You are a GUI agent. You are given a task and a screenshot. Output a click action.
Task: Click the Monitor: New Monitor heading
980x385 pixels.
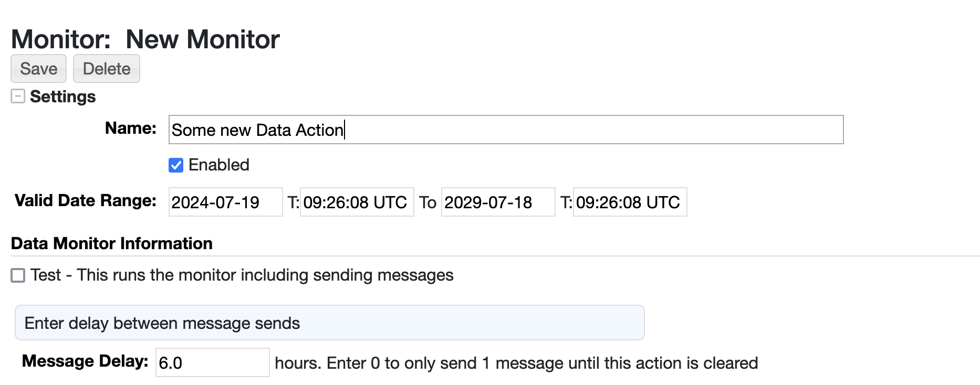click(x=145, y=39)
